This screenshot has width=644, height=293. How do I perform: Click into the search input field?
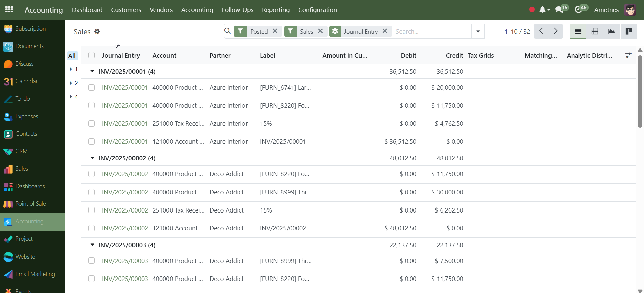pos(432,31)
